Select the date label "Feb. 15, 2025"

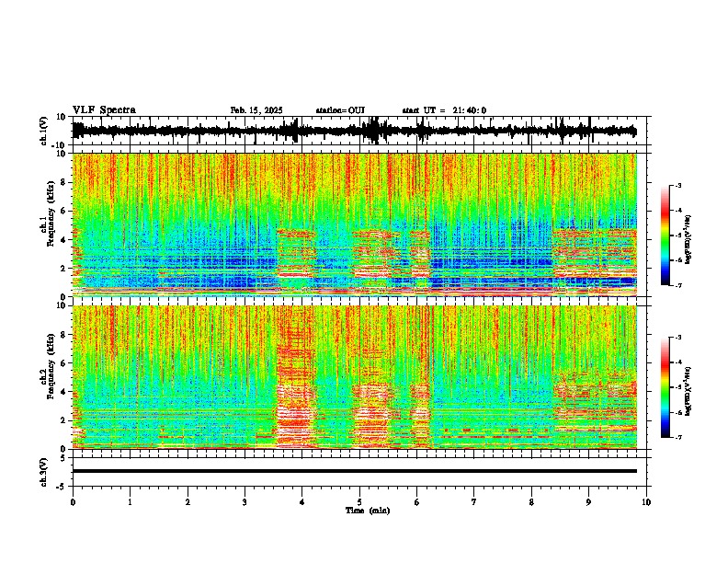[256, 110]
